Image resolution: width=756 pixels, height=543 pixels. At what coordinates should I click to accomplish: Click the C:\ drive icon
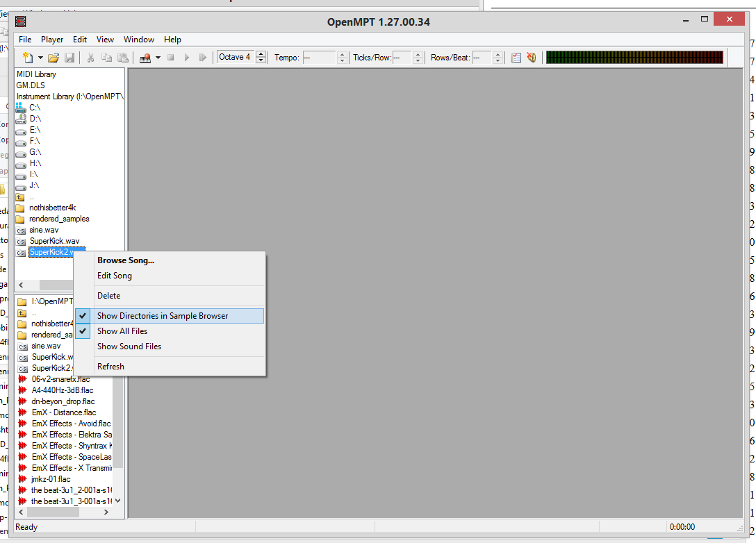tap(21, 108)
